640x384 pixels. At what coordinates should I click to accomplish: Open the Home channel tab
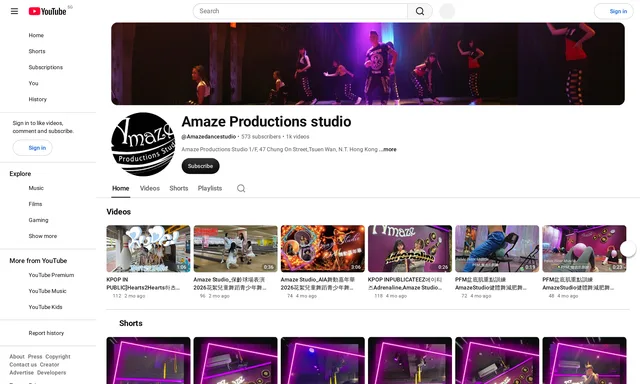120,188
